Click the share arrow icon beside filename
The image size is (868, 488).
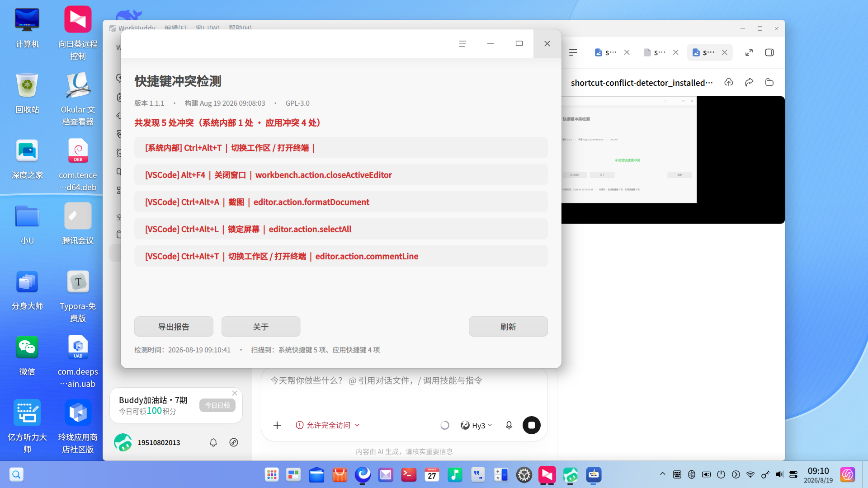click(749, 82)
